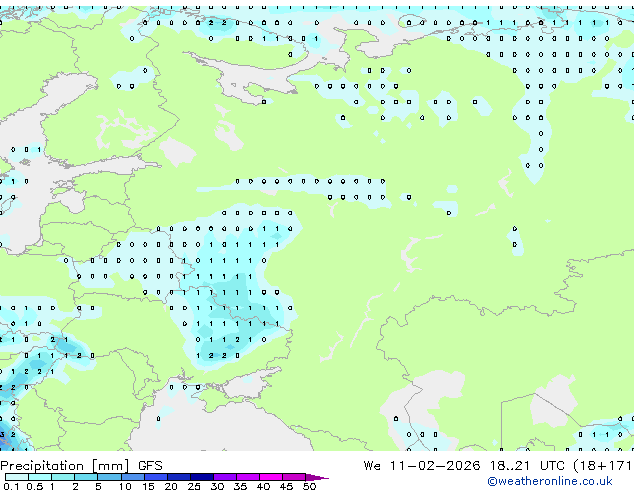The height and width of the screenshot is (490, 634).
Task: Click the purple arrow tip beyond 50
Action: (317, 478)
